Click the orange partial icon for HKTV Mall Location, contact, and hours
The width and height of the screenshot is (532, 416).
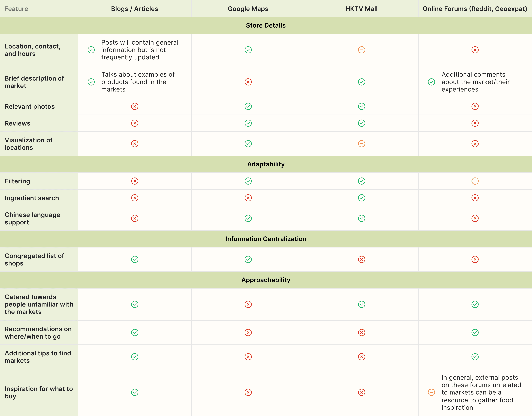click(361, 50)
